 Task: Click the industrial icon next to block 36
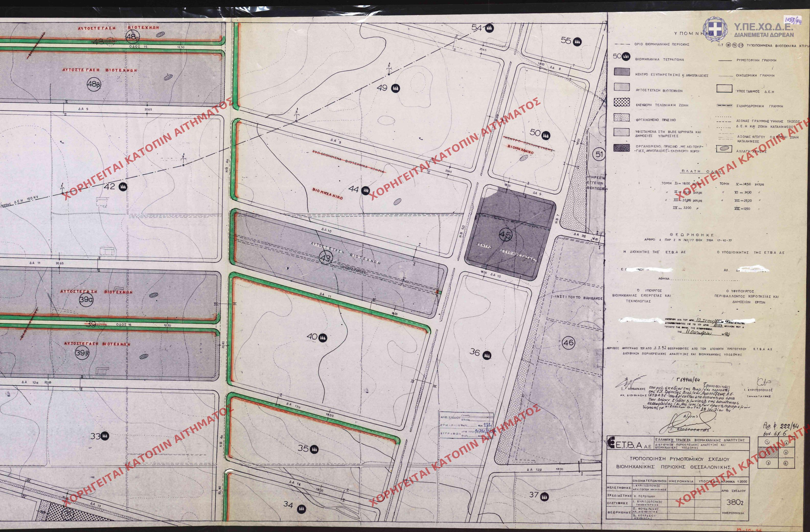pos(487,356)
